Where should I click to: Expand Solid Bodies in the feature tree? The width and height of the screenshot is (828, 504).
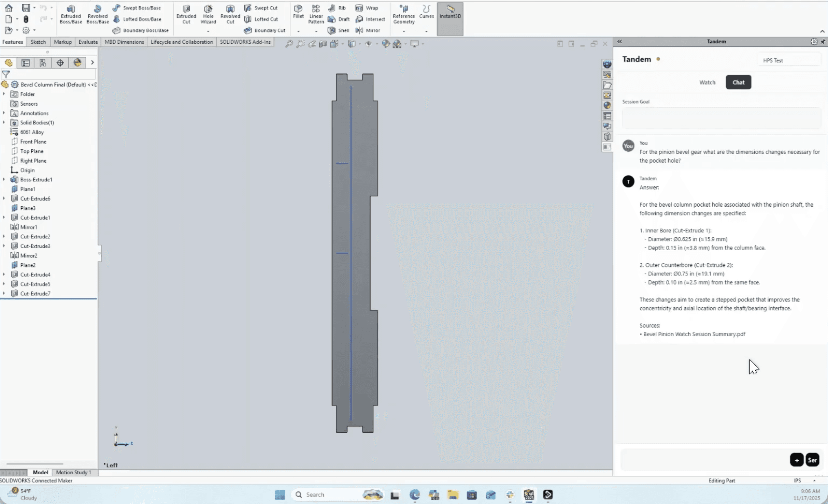[3, 123]
